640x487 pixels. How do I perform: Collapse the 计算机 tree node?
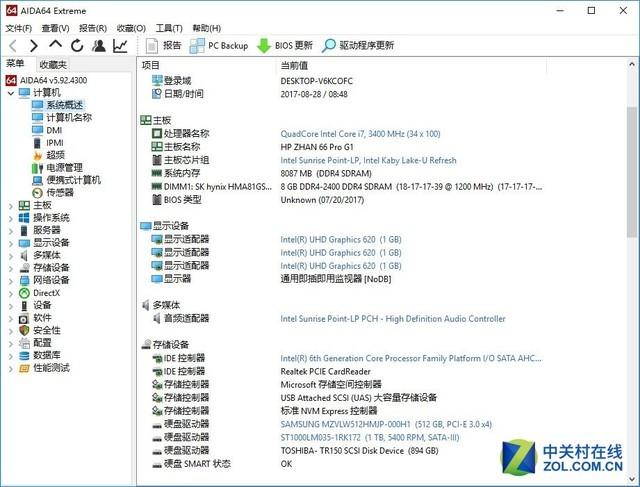coord(11,93)
